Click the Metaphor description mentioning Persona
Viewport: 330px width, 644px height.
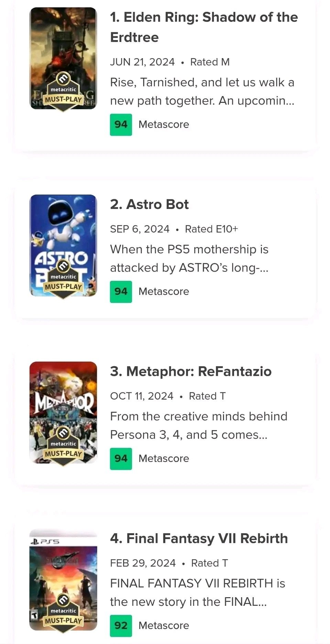click(198, 425)
